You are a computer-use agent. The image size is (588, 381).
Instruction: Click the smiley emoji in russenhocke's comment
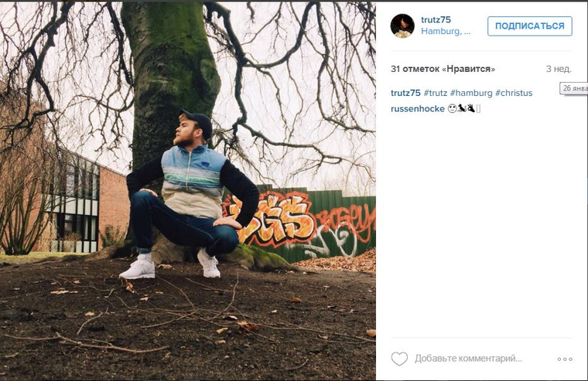coord(452,109)
